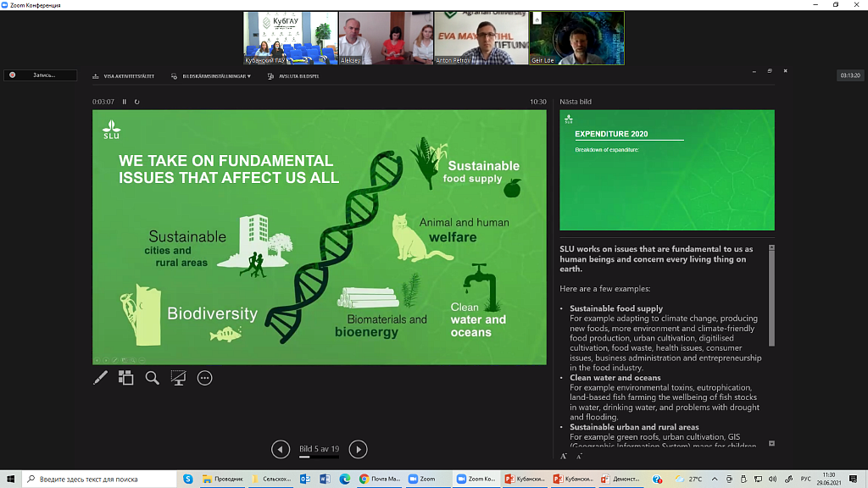
Task: Click Visa aktivitetsfältet button
Action: 124,76
